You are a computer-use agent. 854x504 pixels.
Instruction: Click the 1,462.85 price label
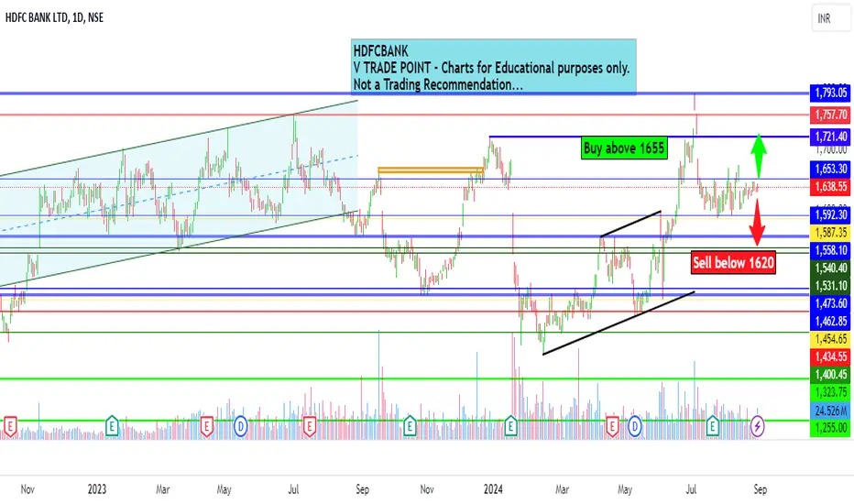click(x=830, y=322)
